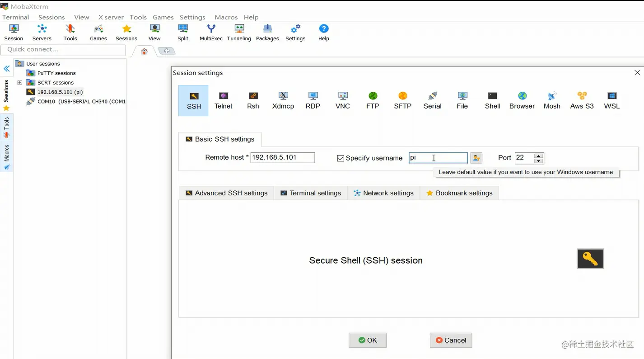Image resolution: width=644 pixels, height=359 pixels.
Task: Confirm session settings with OK
Action: [x=368, y=340]
